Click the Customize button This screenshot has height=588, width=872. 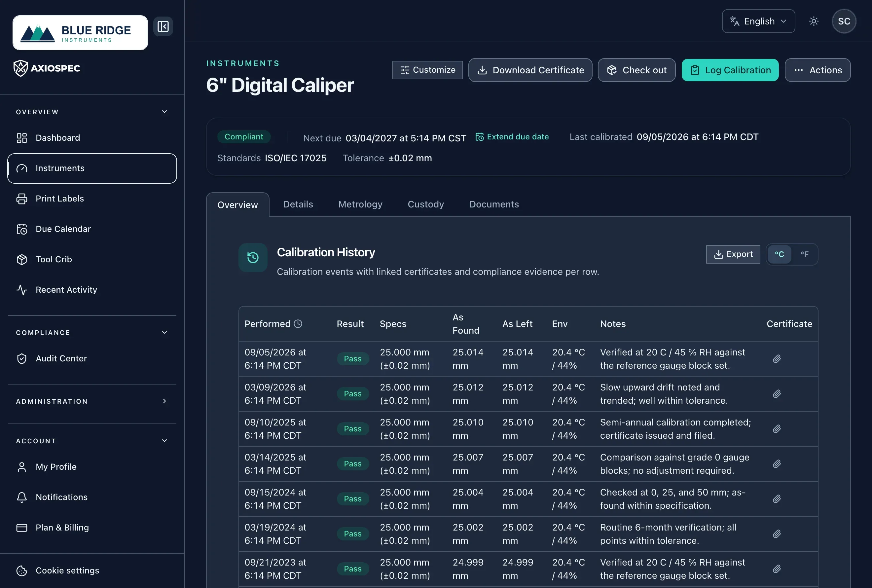coord(427,70)
